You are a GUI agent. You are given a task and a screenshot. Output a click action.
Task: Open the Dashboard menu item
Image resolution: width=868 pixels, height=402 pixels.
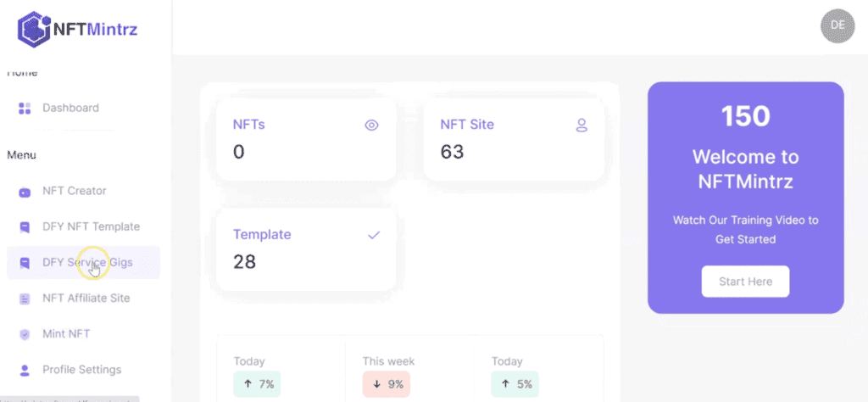pyautogui.click(x=70, y=108)
